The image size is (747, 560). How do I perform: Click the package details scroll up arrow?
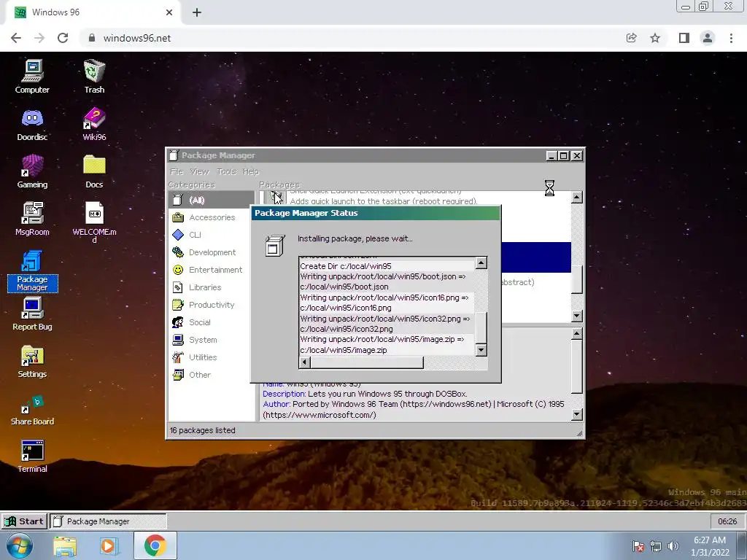pyautogui.click(x=577, y=334)
